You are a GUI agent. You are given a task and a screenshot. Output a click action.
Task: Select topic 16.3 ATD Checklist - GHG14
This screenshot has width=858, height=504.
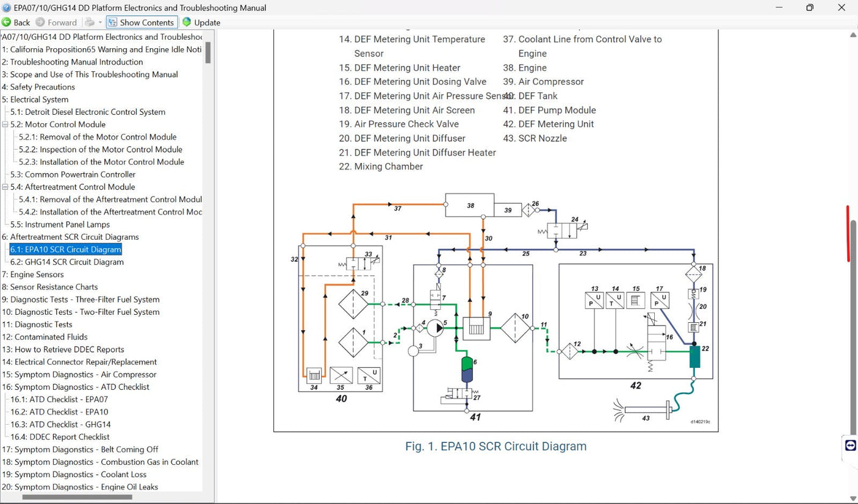[x=61, y=424]
